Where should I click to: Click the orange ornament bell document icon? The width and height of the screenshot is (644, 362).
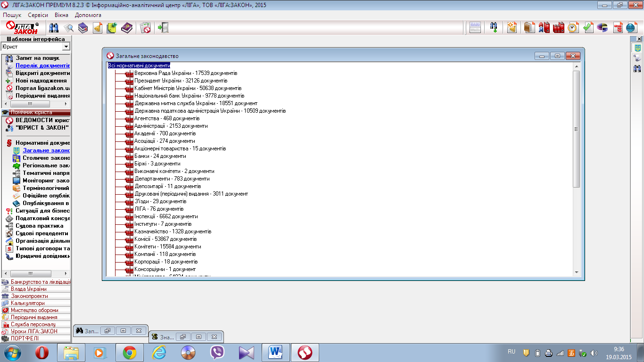[x=512, y=28]
